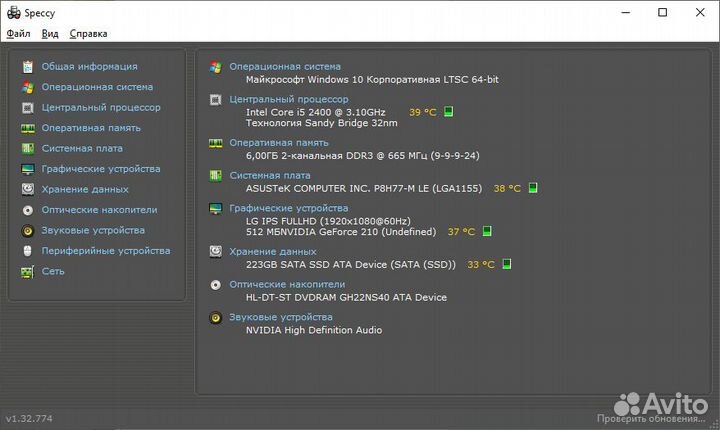Click the Intel Core i5 2400 @ 3.10GHz text
Viewport: 720px width, 430px height.
coord(315,112)
